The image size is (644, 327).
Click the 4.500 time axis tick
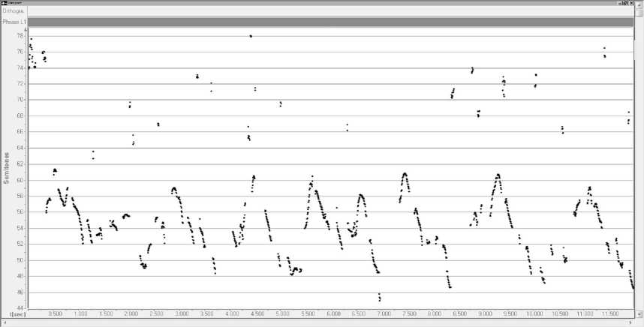tap(257, 313)
